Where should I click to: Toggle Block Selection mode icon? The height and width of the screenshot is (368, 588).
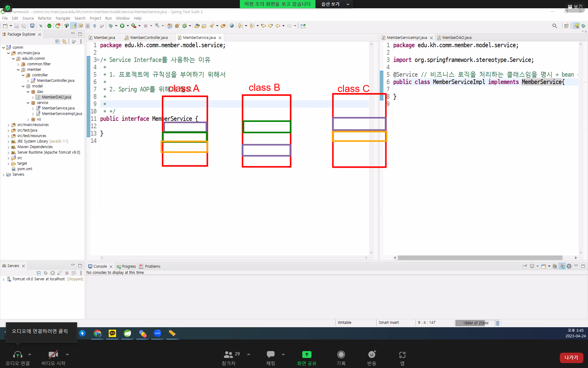coord(88,26)
